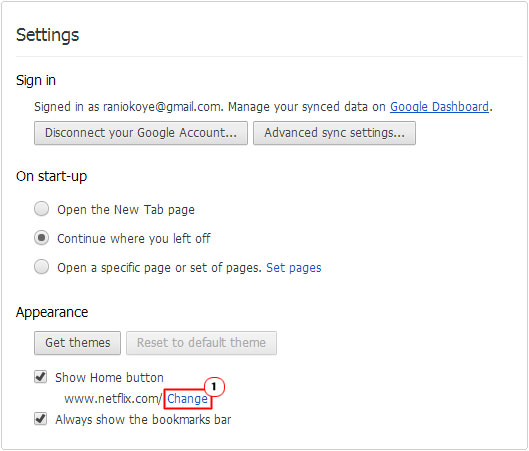Toggle the Show Home button checkbox
The width and height of the screenshot is (529, 451).
coord(41,377)
